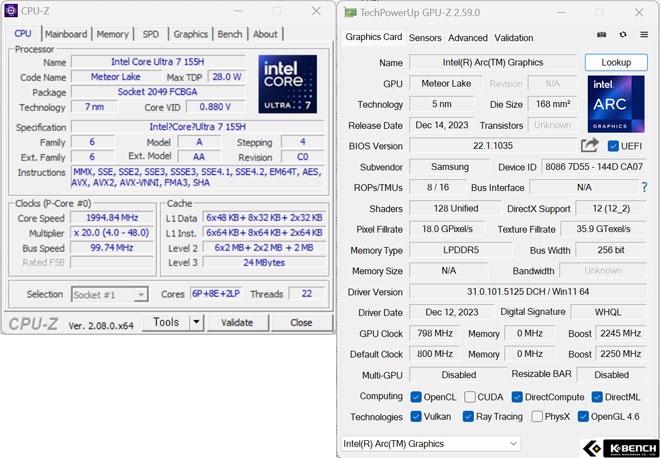Toggle the Ray Tracing checkbox
This screenshot has width=660, height=458.
pos(468,417)
